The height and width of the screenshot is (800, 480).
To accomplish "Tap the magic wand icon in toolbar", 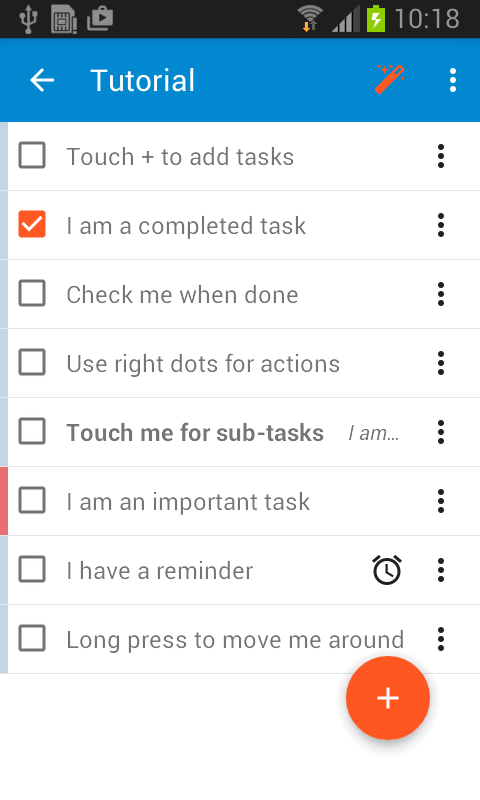I will pos(390,80).
